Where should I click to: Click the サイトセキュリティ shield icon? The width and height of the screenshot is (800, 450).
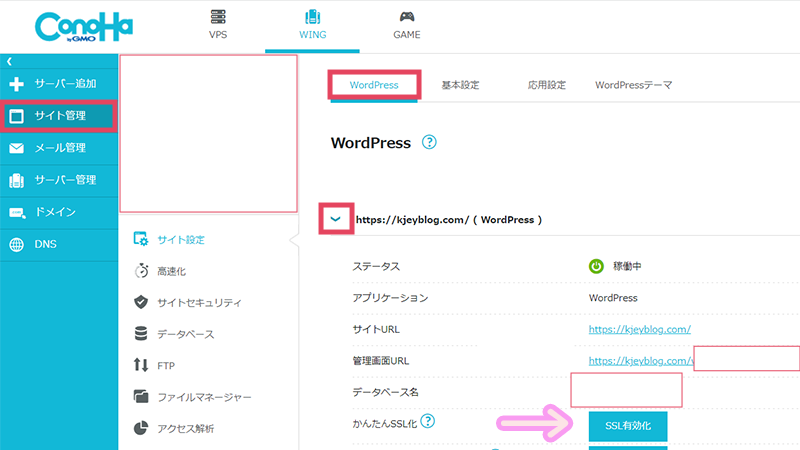point(141,302)
